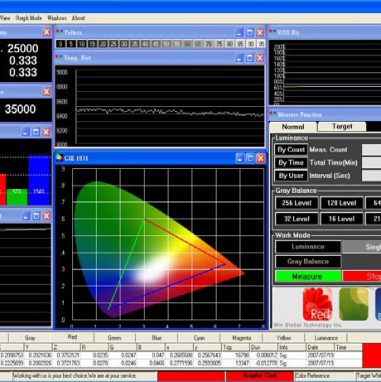Click the RGB window title icon
381x382 pixels.
(x=273, y=32)
